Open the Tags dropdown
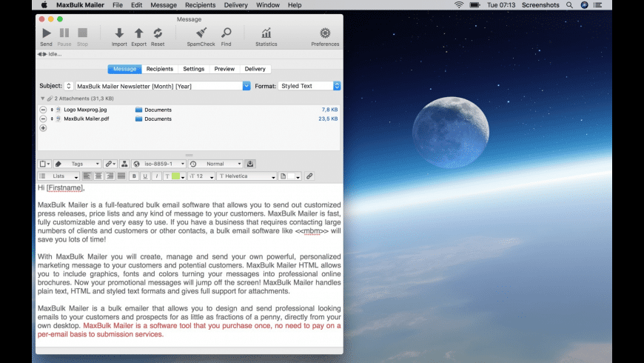The width and height of the screenshot is (644, 363). pos(77,164)
